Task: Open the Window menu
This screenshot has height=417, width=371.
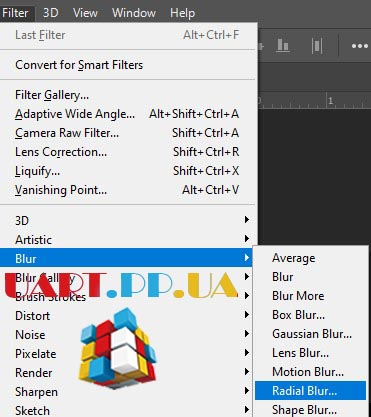Action: point(134,13)
